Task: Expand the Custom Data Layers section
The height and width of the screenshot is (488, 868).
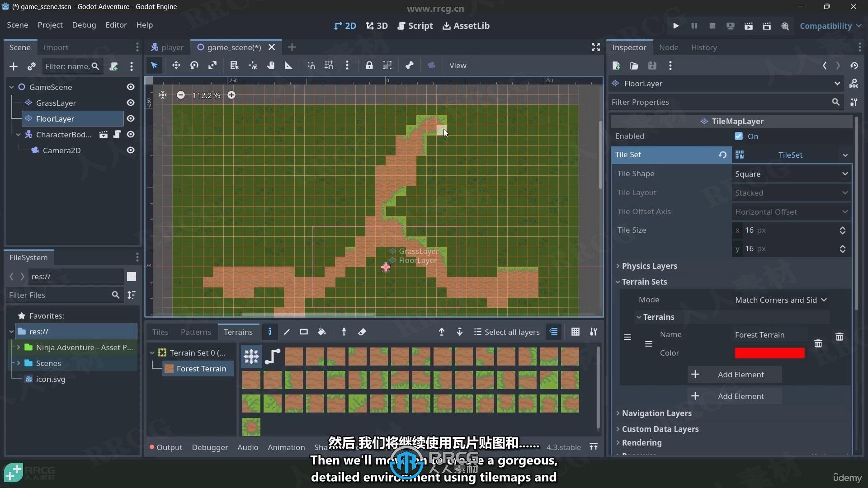Action: (x=660, y=429)
